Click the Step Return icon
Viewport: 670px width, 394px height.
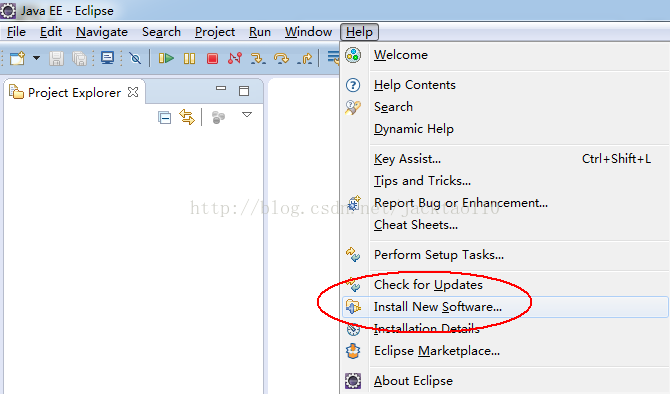305,58
